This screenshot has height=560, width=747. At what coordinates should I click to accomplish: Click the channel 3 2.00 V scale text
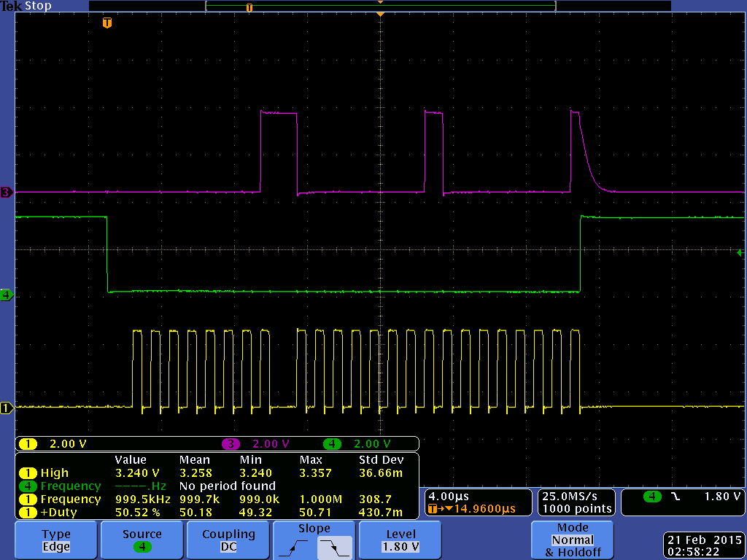coord(271,444)
